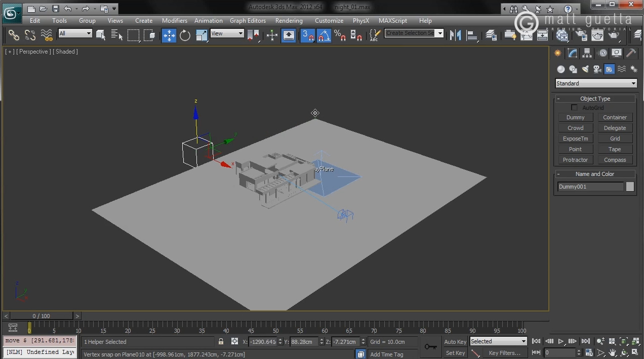This screenshot has width=644, height=359.
Task: Select the Select and Link chain tool
Action: pyautogui.click(x=14, y=35)
